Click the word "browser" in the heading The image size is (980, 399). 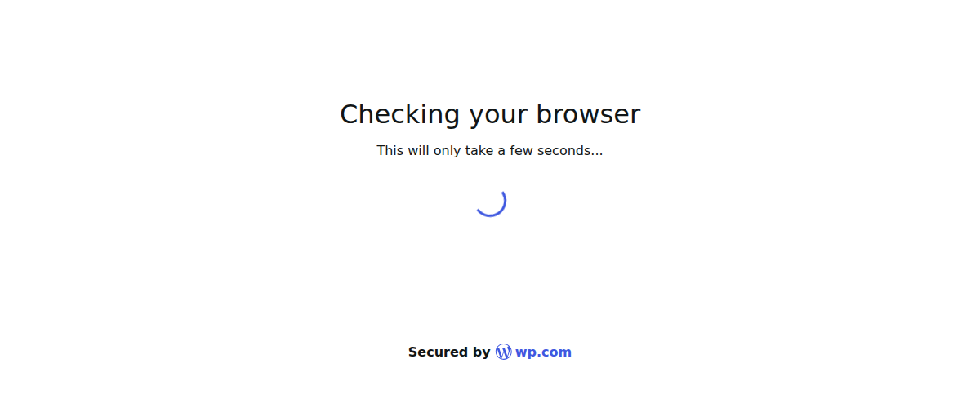point(588,113)
